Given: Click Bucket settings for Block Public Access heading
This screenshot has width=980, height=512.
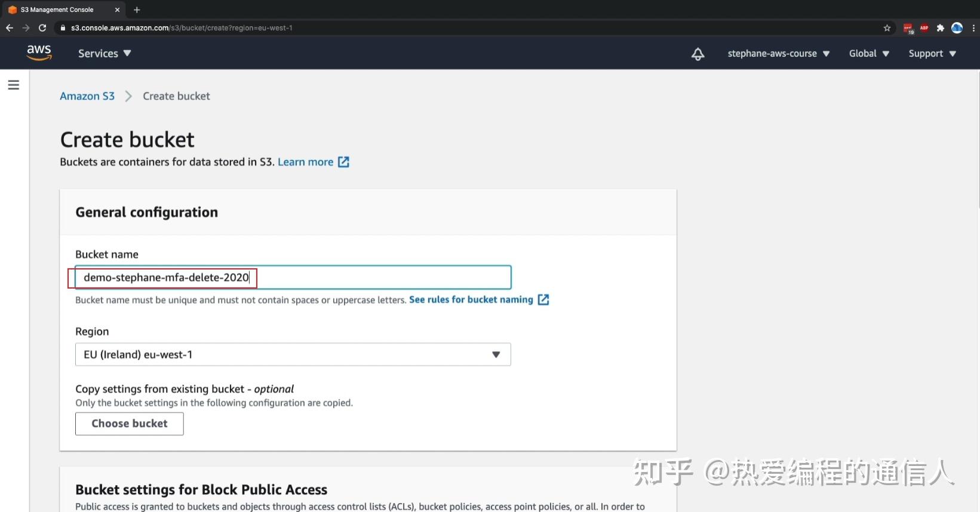Looking at the screenshot, I should (201, 489).
